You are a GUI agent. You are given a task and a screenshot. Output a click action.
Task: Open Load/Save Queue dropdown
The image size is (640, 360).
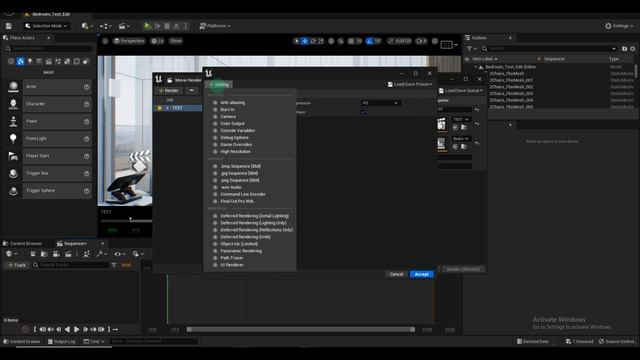461,91
